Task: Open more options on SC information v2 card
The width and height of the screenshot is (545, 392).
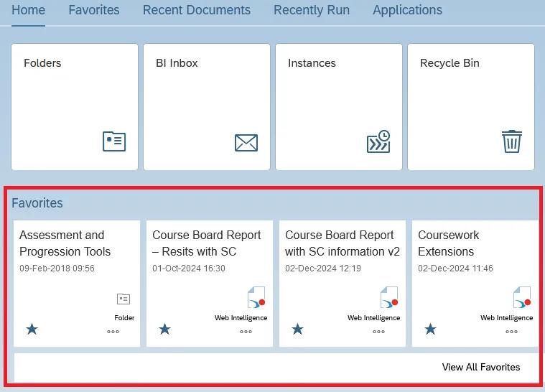Action: pos(378,332)
